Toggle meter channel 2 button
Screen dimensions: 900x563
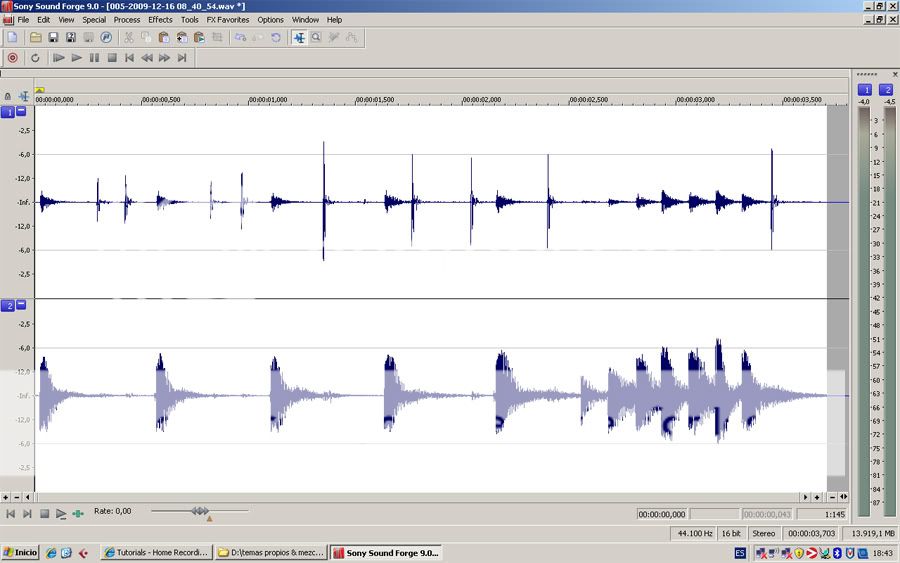pyautogui.click(x=887, y=90)
